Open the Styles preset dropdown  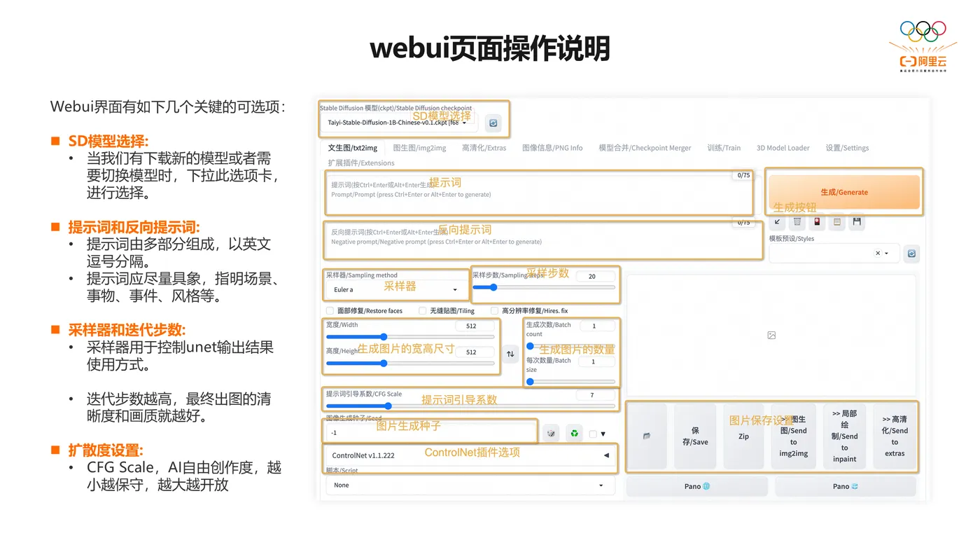click(834, 254)
